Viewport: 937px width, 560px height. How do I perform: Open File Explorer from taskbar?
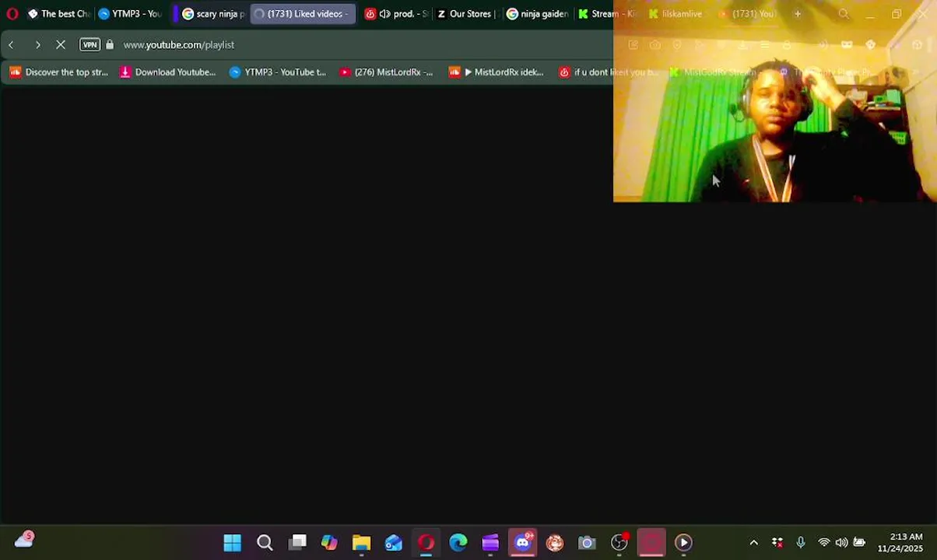coord(361,543)
